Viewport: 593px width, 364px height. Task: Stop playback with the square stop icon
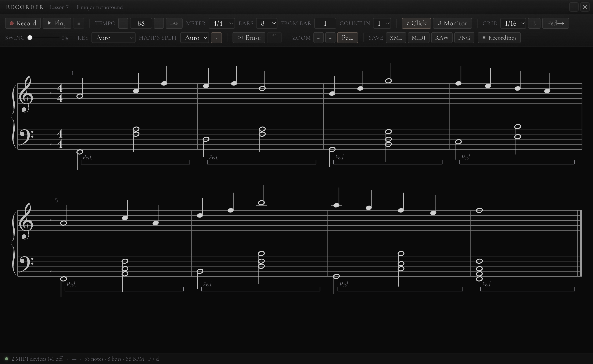[79, 23]
